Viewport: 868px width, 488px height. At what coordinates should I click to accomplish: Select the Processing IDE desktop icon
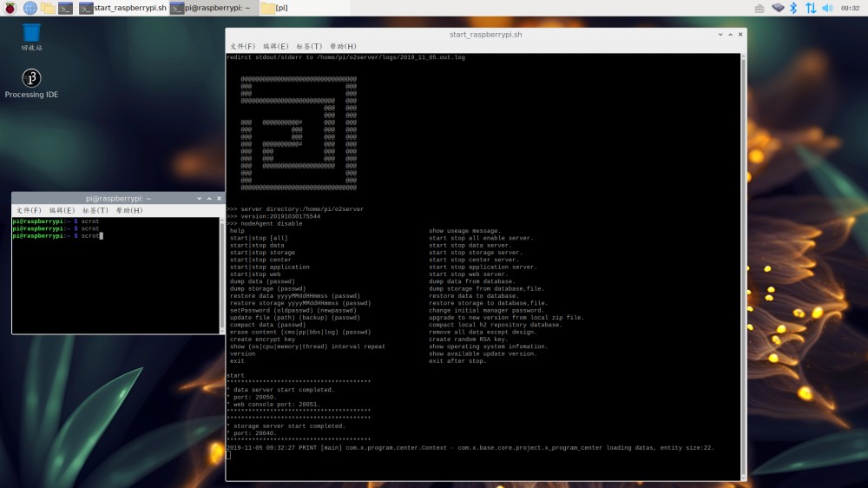[31, 83]
